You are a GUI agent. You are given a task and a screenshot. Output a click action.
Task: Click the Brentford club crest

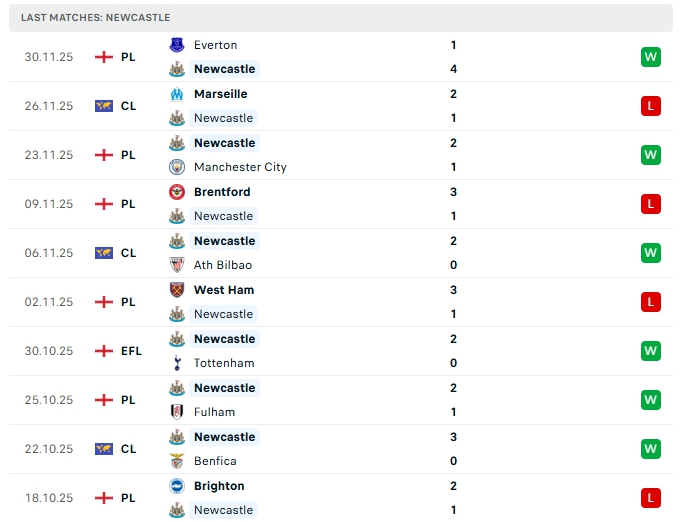click(x=177, y=192)
